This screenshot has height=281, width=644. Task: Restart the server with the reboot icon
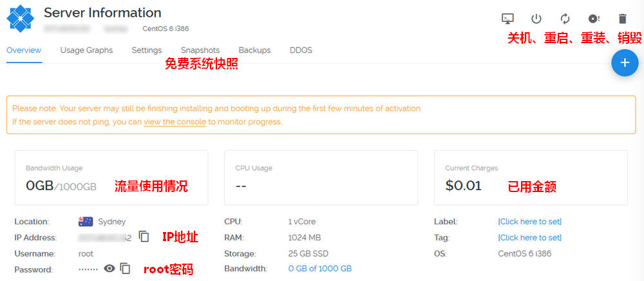coord(565,19)
